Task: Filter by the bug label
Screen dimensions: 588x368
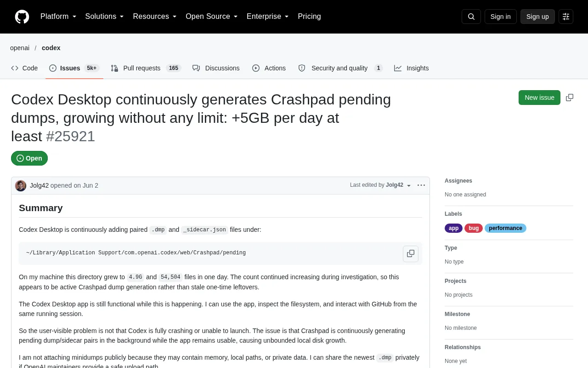Action: pos(474,228)
